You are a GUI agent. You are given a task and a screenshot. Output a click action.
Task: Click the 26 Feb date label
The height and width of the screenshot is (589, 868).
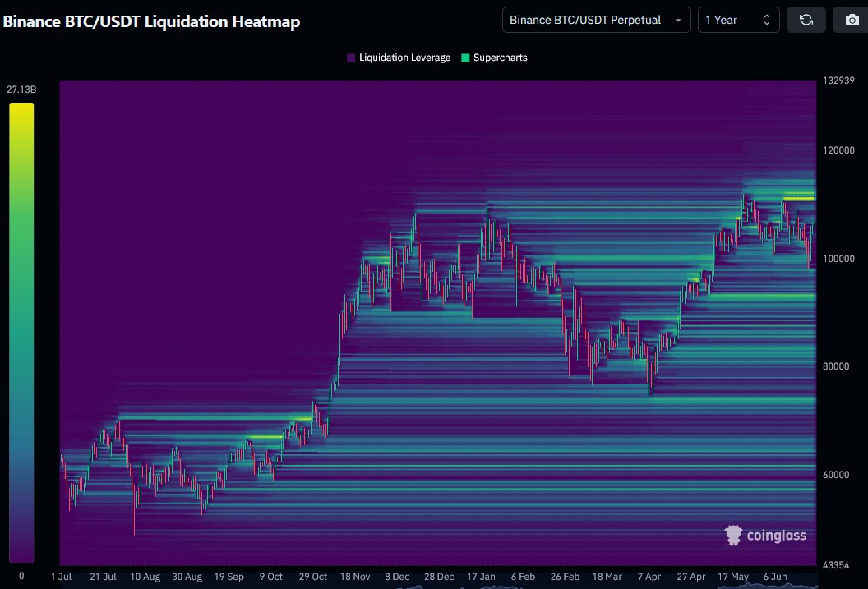[x=565, y=577]
